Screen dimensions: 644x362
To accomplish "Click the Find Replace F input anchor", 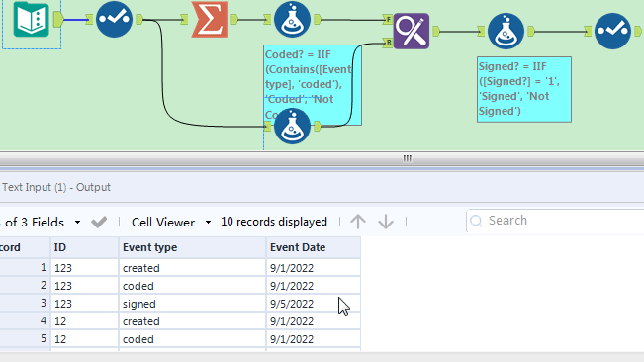I will pos(388,20).
